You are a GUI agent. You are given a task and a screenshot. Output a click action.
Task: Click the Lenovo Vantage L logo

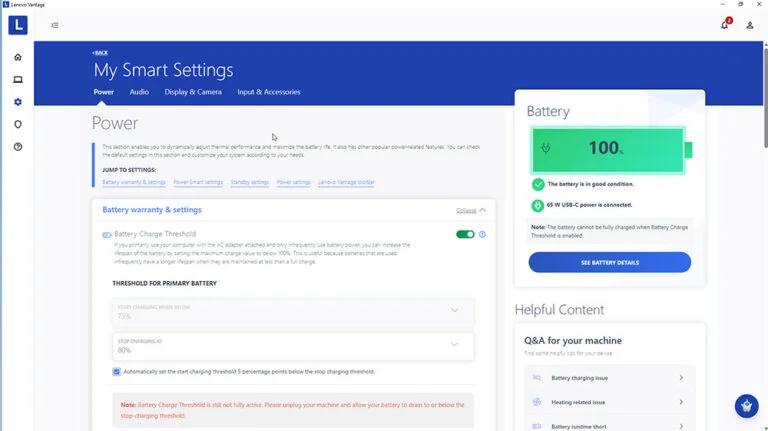[x=18, y=25]
